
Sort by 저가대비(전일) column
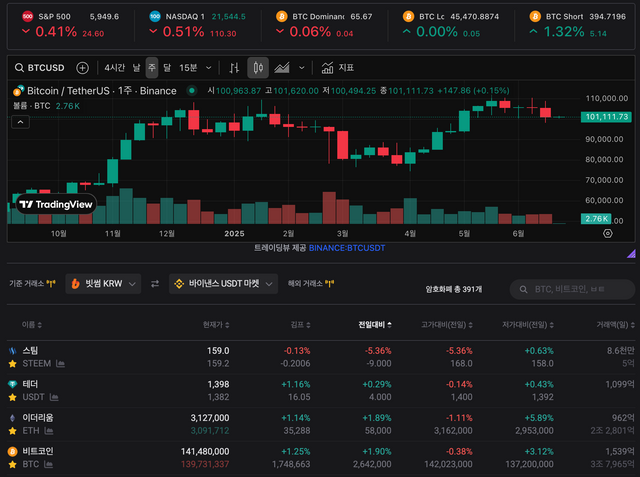(x=528, y=325)
